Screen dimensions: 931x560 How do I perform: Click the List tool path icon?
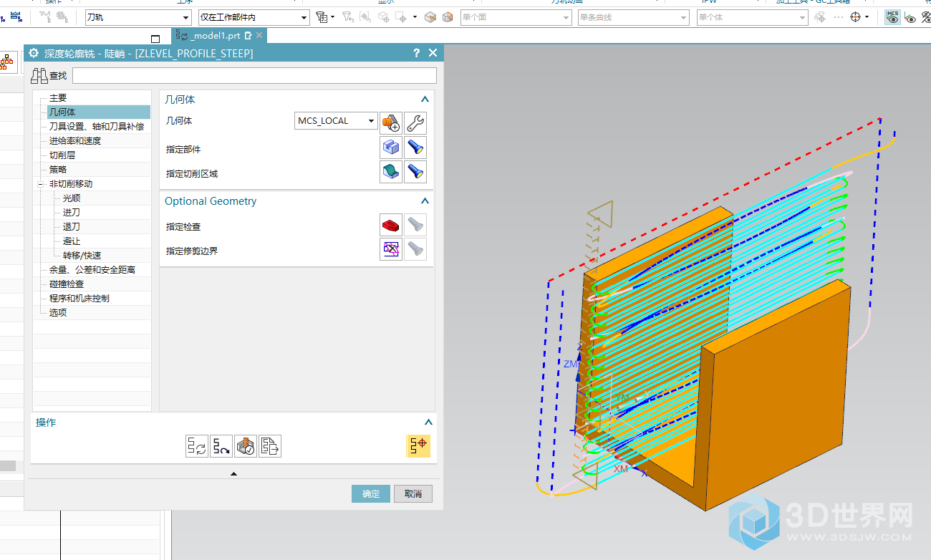(270, 446)
